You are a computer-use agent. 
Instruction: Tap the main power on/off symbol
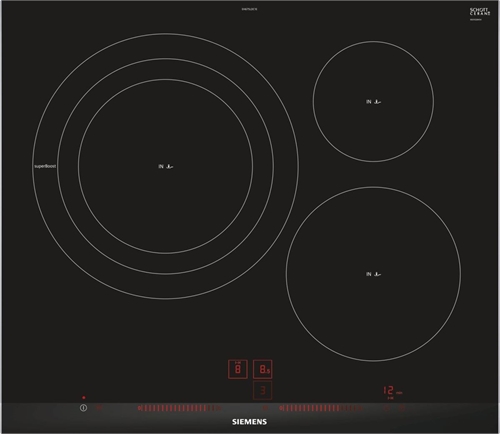coord(83,408)
